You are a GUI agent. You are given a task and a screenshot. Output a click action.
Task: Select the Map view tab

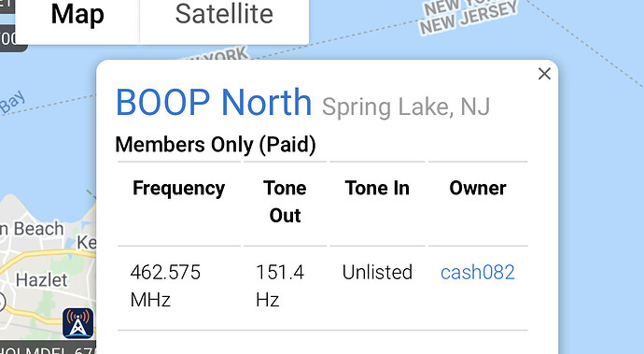point(77,14)
